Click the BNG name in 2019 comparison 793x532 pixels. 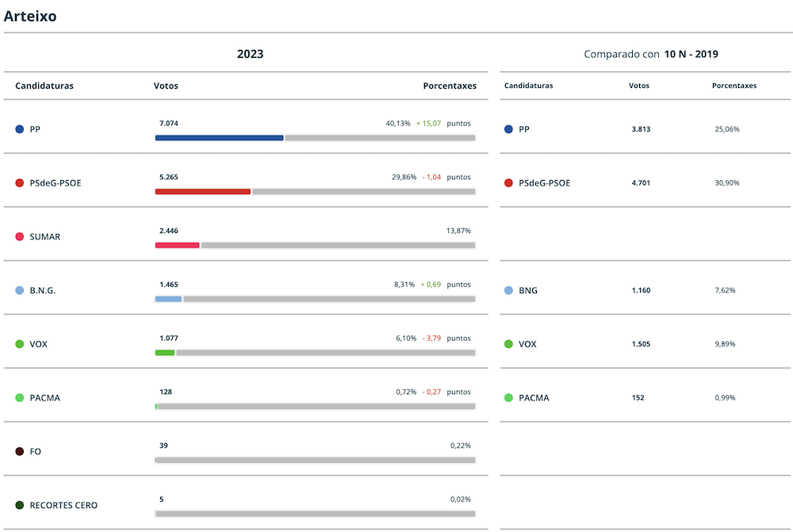pyautogui.click(x=527, y=291)
